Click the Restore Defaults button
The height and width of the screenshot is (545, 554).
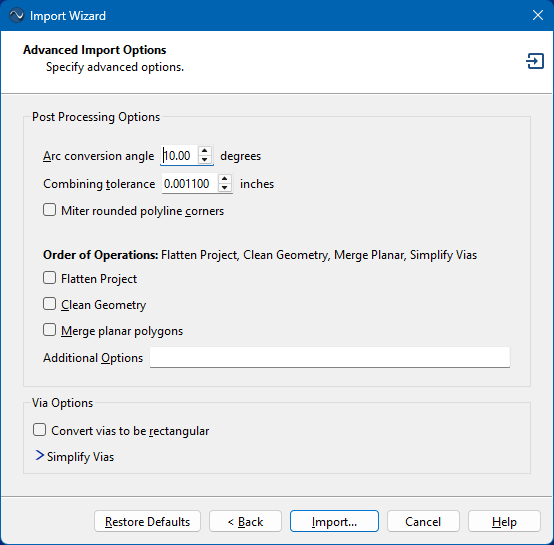point(147,521)
